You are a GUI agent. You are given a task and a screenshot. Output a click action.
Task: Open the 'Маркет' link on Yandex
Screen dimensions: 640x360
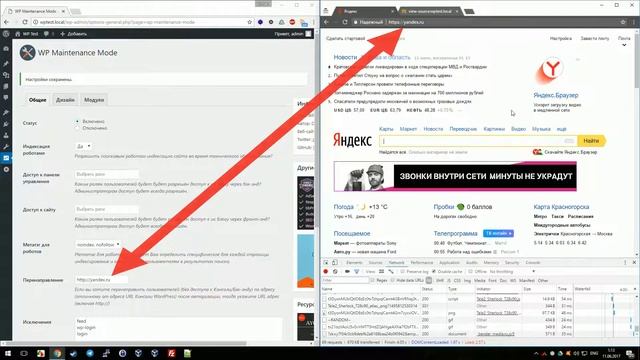(408, 129)
